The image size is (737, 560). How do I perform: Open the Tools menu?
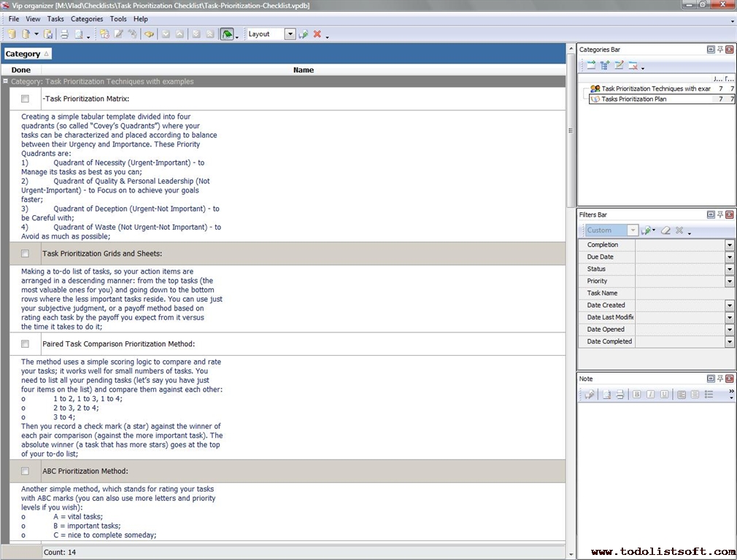coord(118,19)
